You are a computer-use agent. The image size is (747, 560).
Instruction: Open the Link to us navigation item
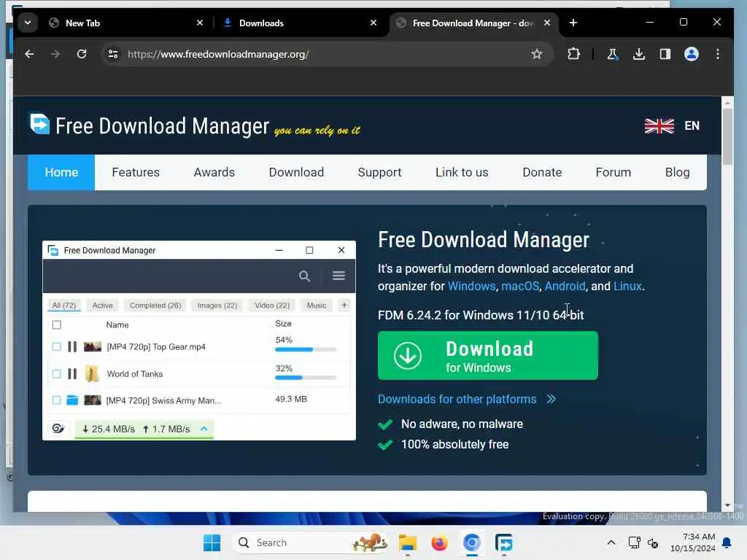pos(462,172)
